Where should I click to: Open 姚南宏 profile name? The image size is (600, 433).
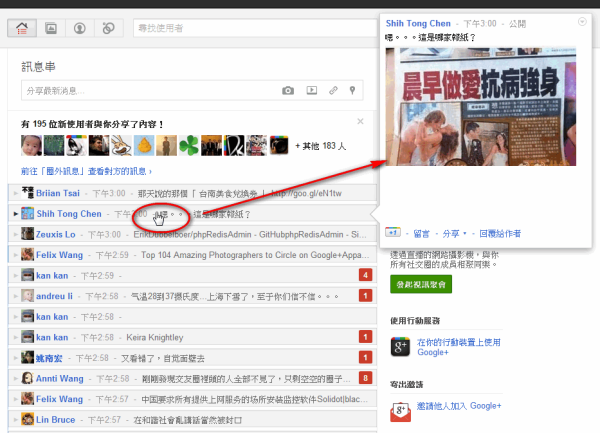[x=49, y=358]
